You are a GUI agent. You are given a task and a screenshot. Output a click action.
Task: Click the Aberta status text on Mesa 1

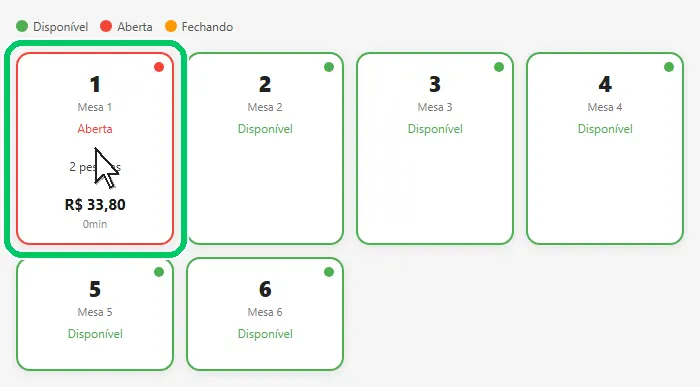pos(95,129)
